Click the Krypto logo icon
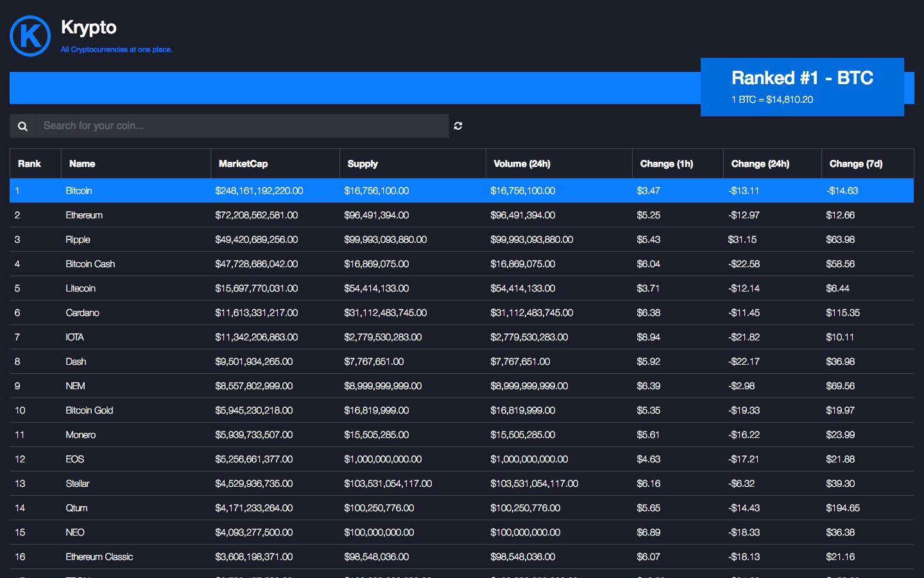This screenshot has height=578, width=924. (x=30, y=36)
